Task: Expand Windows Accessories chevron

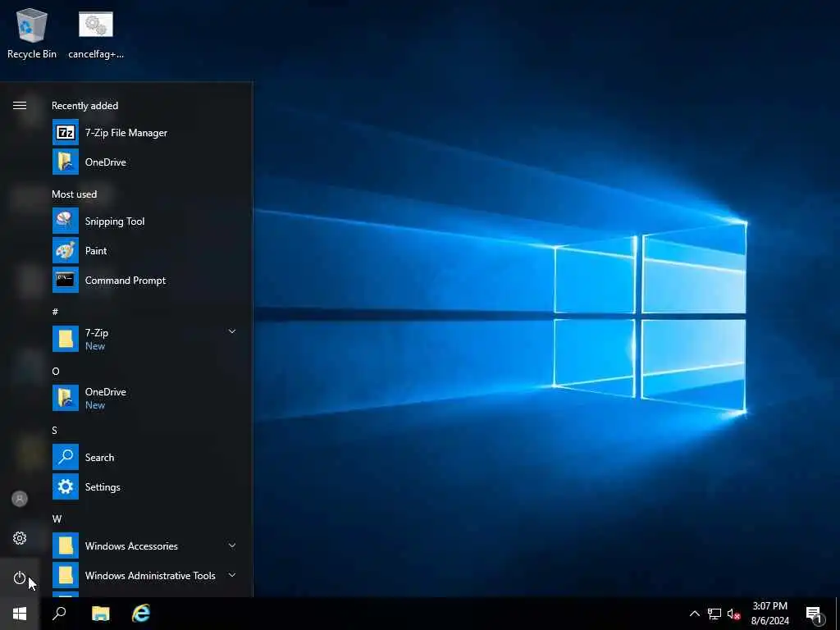Action: coord(232,546)
